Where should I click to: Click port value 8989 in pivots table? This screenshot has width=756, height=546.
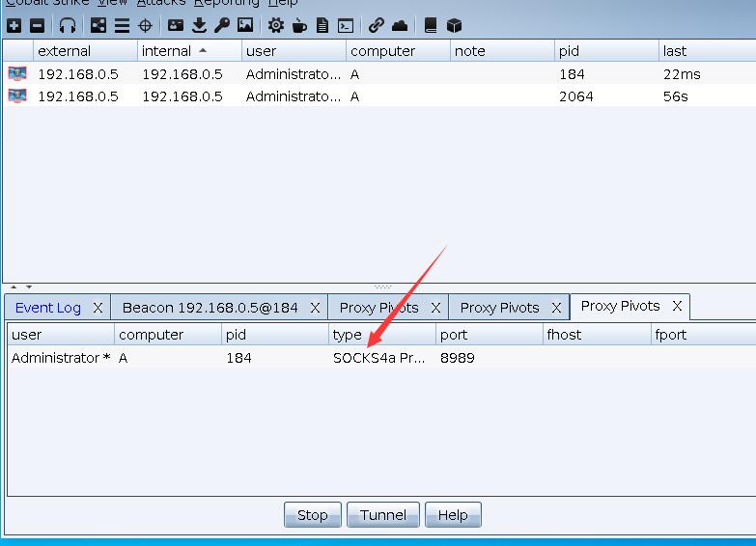click(x=457, y=358)
